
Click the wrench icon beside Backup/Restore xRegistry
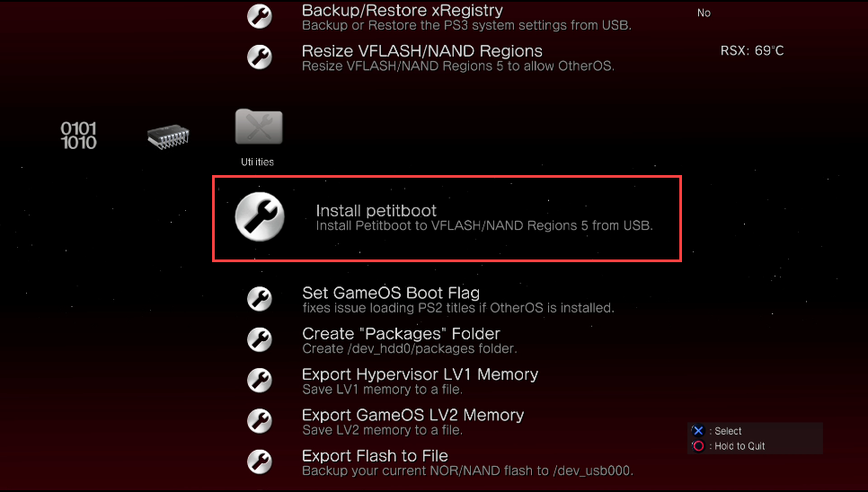[260, 16]
